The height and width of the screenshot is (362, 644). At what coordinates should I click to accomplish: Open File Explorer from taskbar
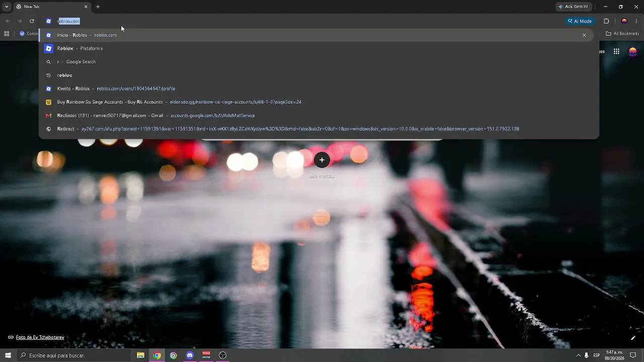click(141, 355)
